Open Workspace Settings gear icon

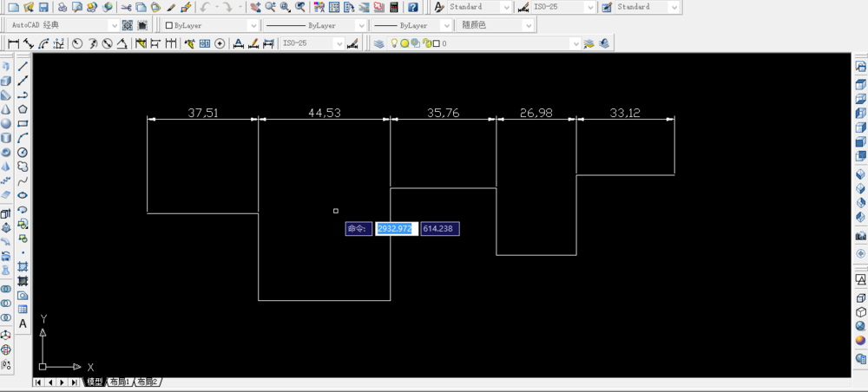click(128, 25)
